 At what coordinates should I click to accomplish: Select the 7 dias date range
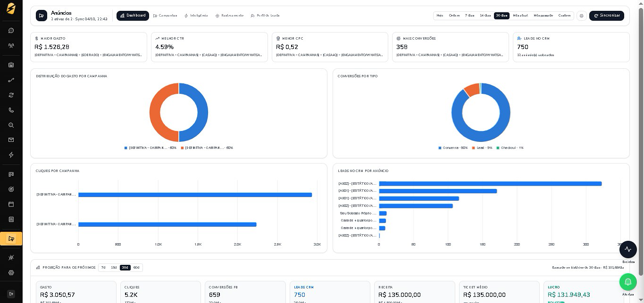tap(469, 16)
